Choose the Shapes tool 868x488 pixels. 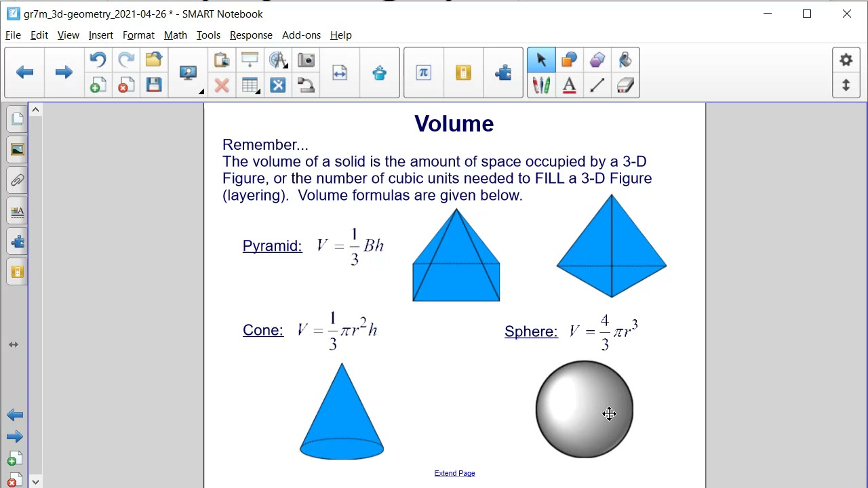pyautogui.click(x=569, y=60)
